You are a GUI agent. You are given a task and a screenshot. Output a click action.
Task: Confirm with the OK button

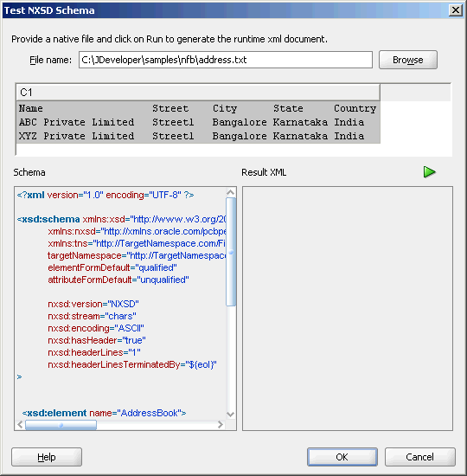point(342,457)
